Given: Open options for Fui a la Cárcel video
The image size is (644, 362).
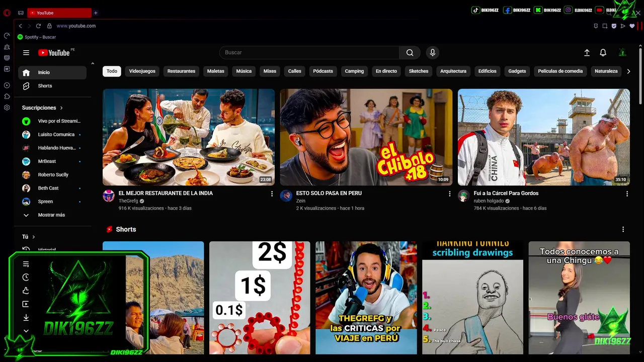Looking at the screenshot, I should 627,194.
